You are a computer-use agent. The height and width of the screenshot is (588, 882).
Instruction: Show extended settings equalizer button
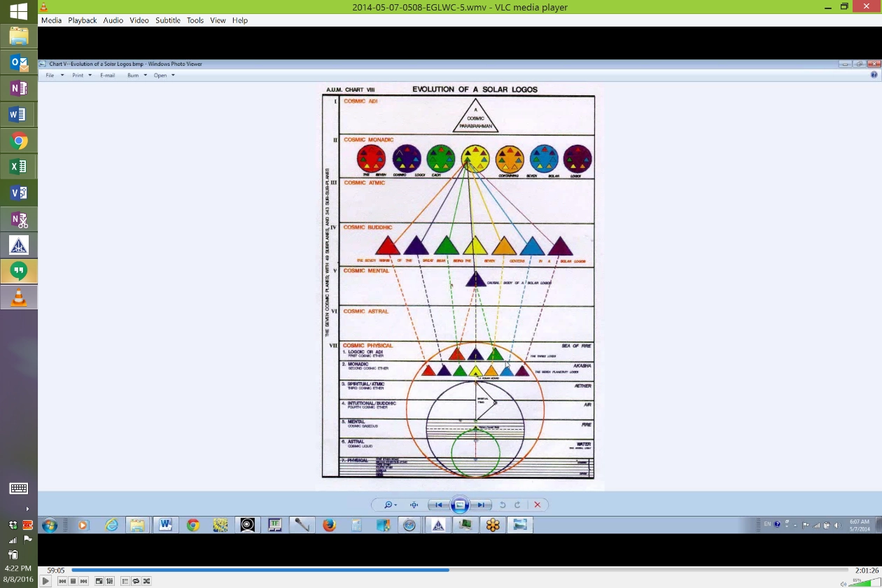[110, 581]
